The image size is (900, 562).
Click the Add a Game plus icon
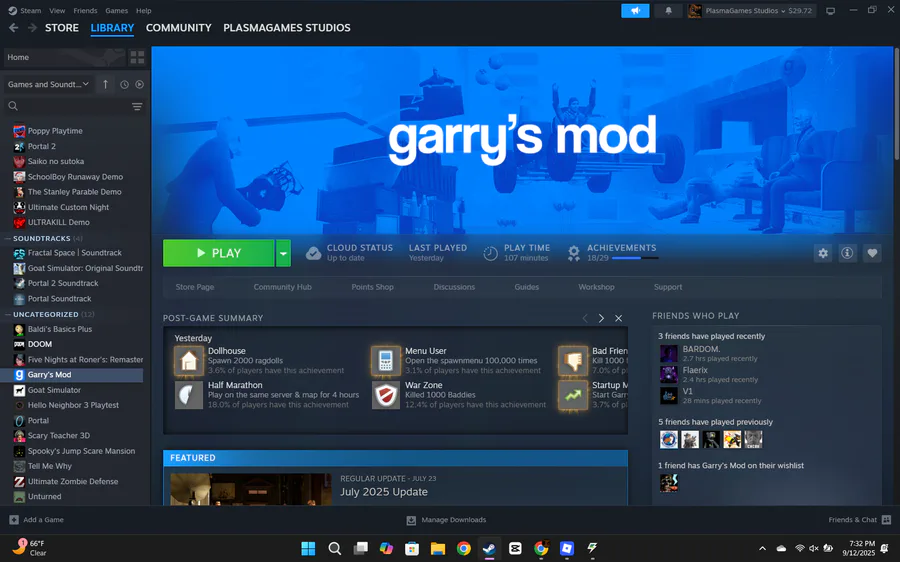[x=14, y=520]
